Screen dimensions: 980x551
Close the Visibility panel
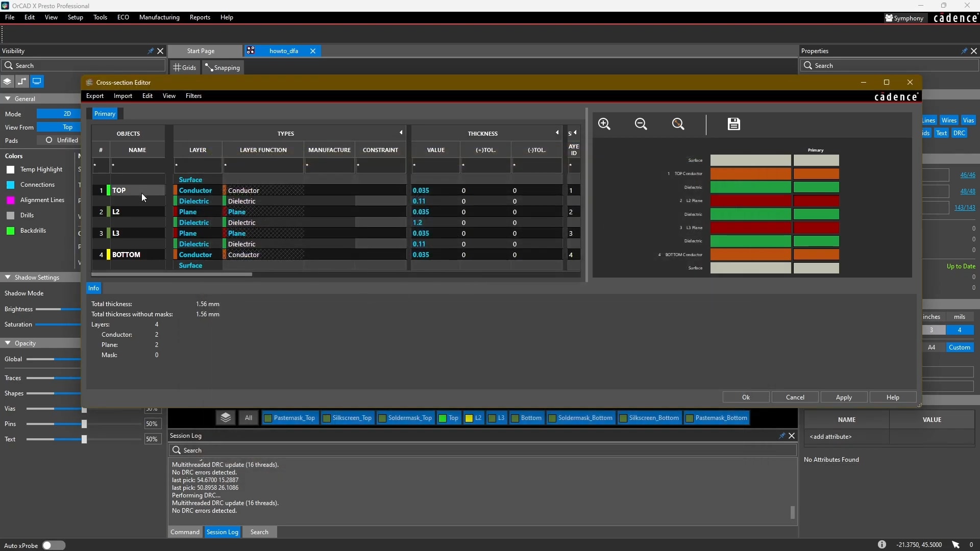pyautogui.click(x=160, y=51)
